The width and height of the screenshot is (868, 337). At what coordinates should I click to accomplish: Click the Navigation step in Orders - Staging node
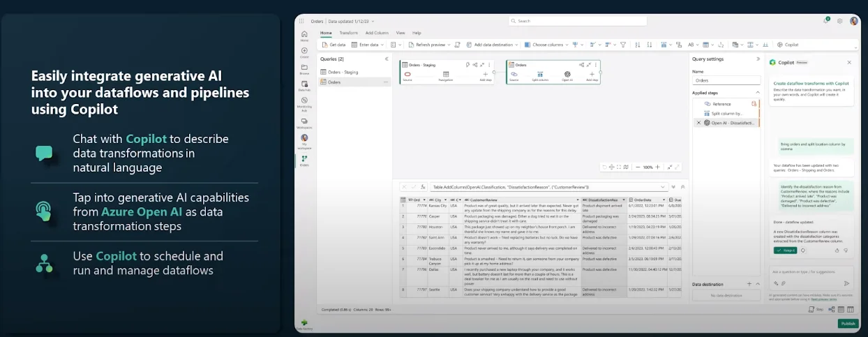coord(446,75)
